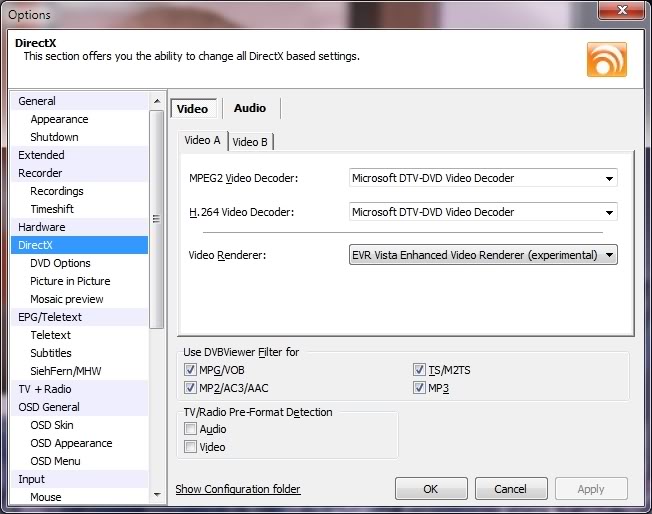Select Appearance in the options tree

[79, 119]
